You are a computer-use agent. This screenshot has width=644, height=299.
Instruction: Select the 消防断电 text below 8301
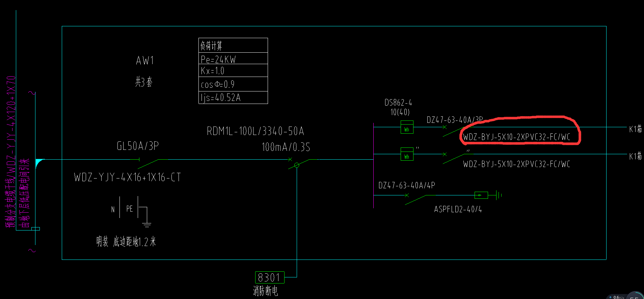point(266,291)
